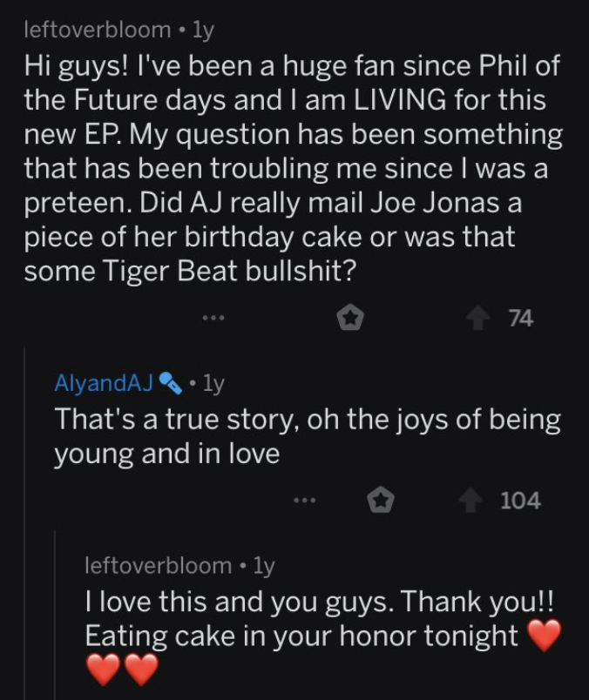Tap the 'young and in love' reply text
589x700 pixels.
(x=308, y=436)
